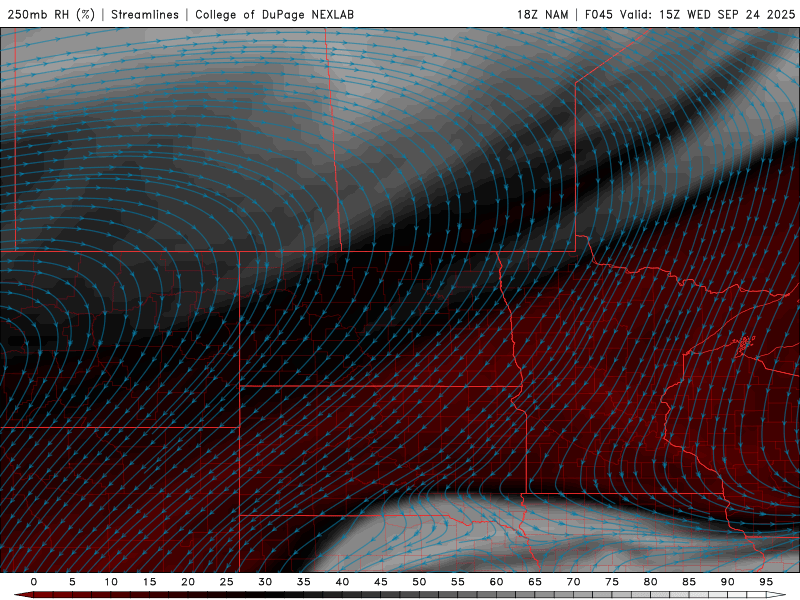Click 'College of DuPage NEXLAB' text
This screenshot has width=800, height=600.
(274, 14)
